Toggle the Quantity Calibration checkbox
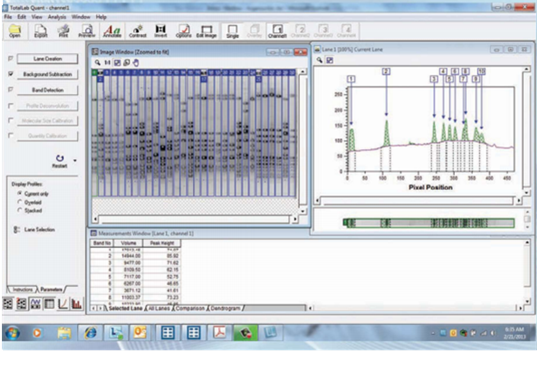 (10, 136)
